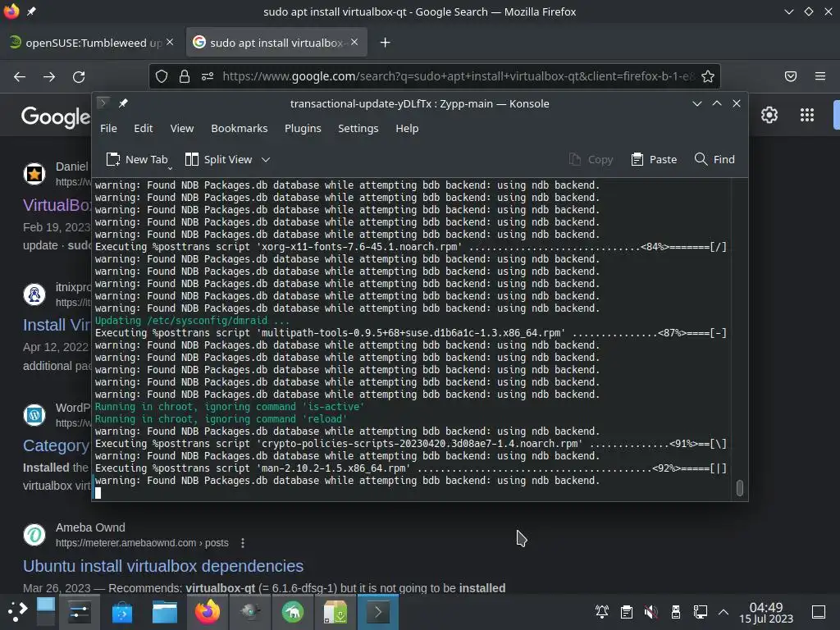The image size is (840, 630).
Task: Switch to Konsole from the taskbar
Action: pyautogui.click(x=378, y=611)
